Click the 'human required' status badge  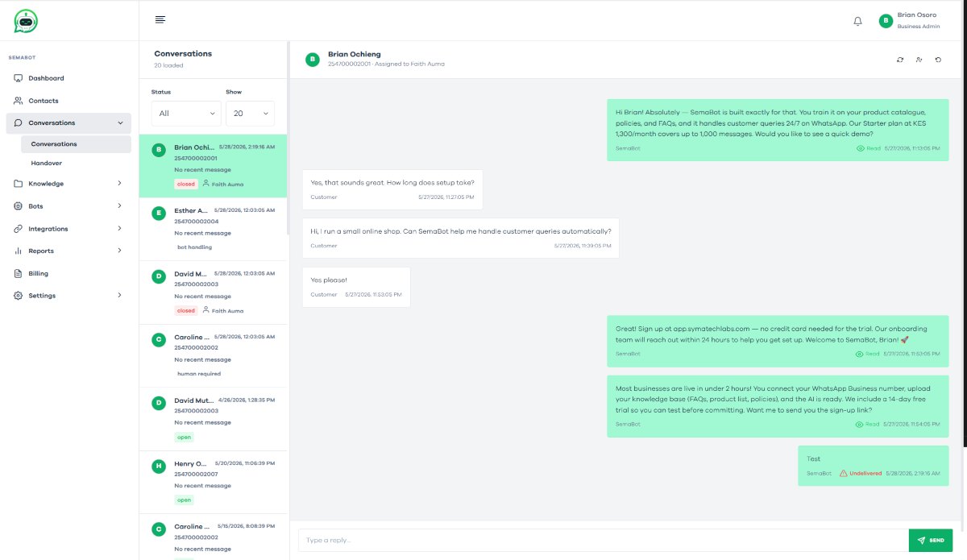[x=199, y=374]
